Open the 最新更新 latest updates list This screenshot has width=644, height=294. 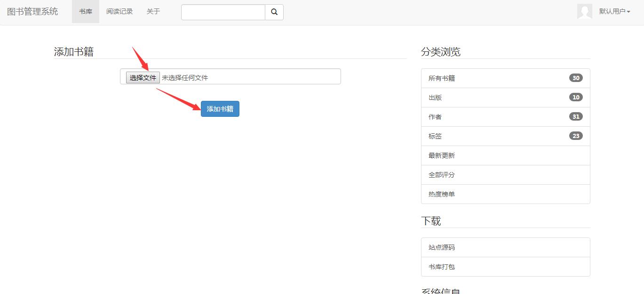(441, 155)
